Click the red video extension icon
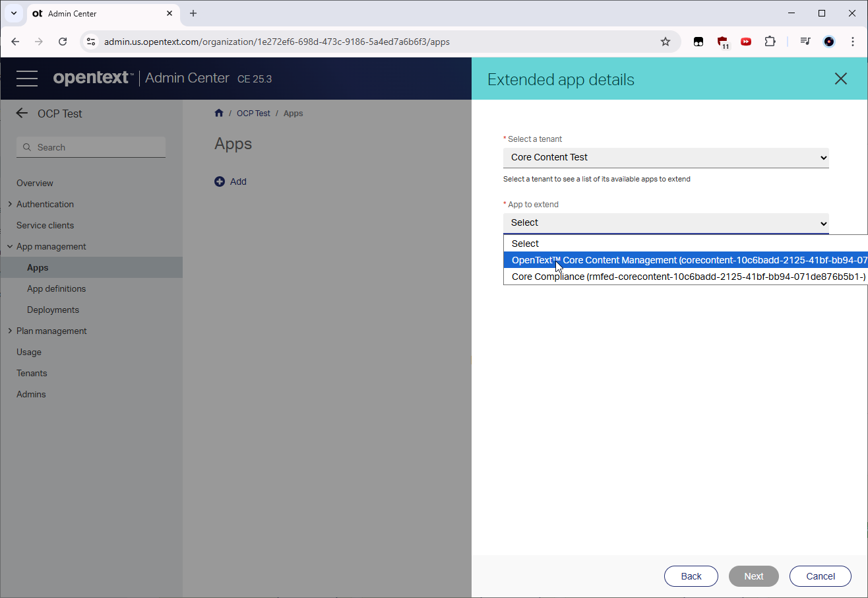868x598 pixels. point(746,42)
